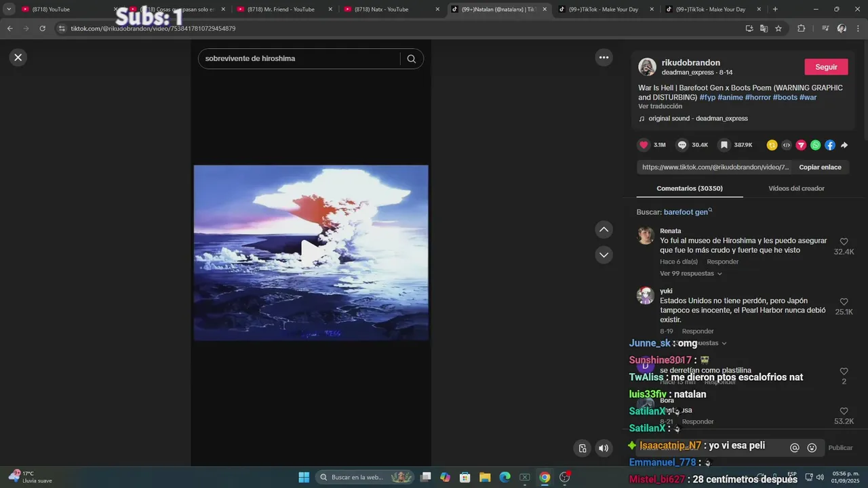Open new browser tab with plus

[775, 9]
